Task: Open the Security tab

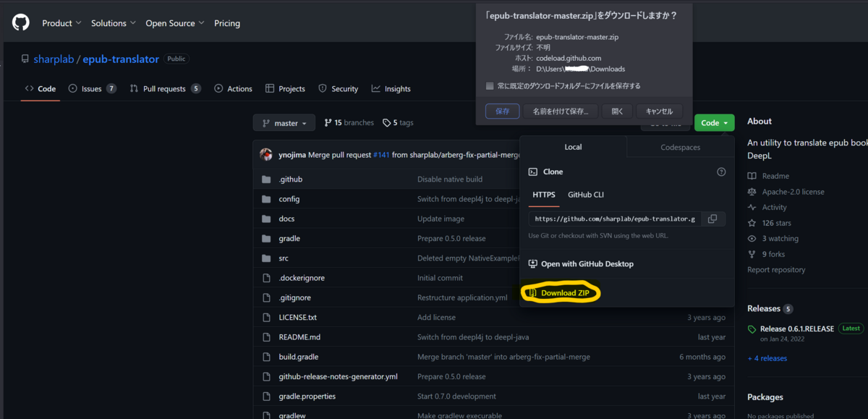Action: click(338, 89)
